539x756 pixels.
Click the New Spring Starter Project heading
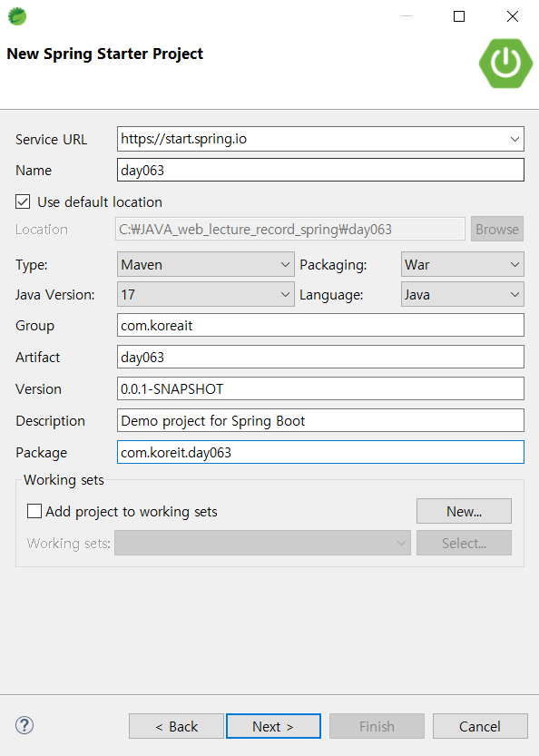pos(105,54)
